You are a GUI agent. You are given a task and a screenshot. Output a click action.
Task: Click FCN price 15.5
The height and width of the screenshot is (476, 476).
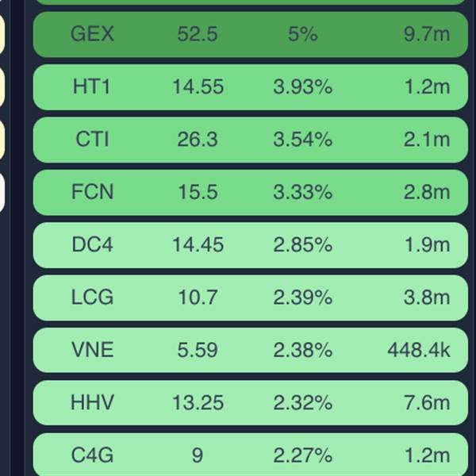coord(198,192)
